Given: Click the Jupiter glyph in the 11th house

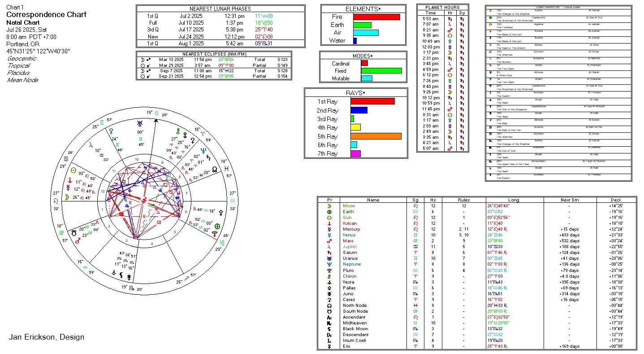Looking at the screenshot, I should pyautogui.click(x=91, y=144).
